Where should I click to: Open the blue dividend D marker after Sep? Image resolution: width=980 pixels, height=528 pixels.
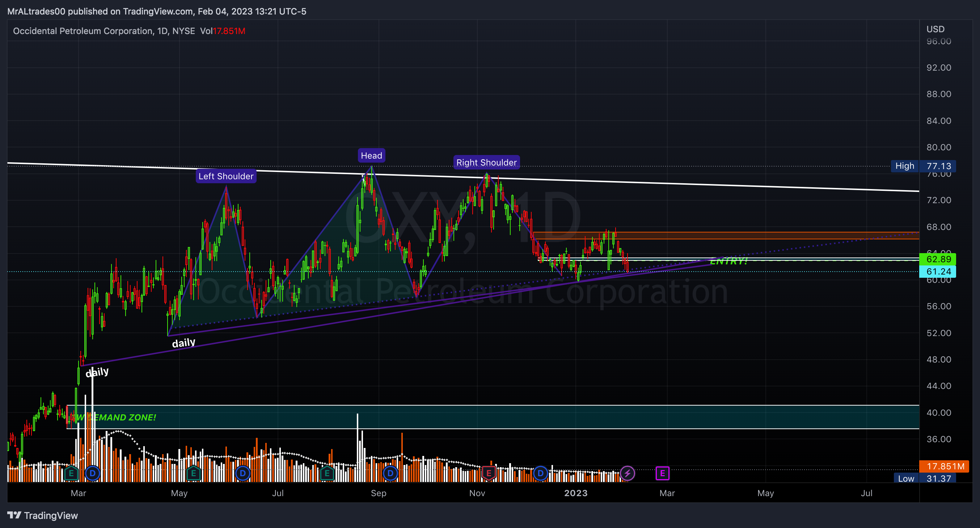pos(390,474)
